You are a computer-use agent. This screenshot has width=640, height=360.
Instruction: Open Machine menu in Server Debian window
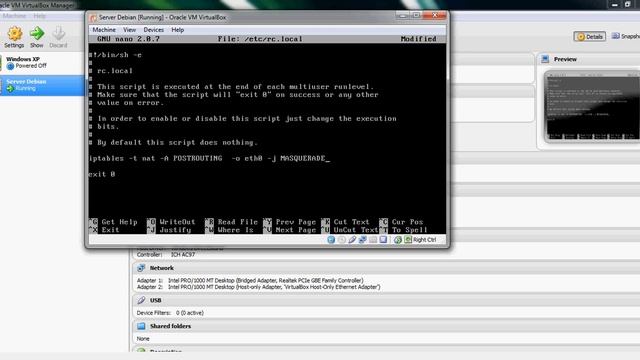[x=104, y=30]
